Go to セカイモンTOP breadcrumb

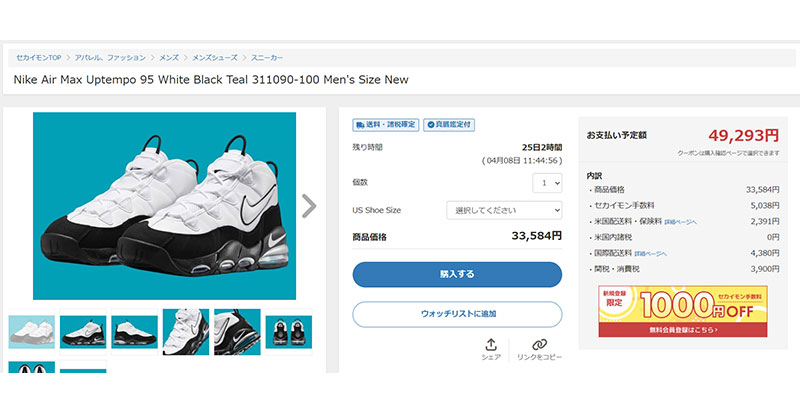coord(40,59)
